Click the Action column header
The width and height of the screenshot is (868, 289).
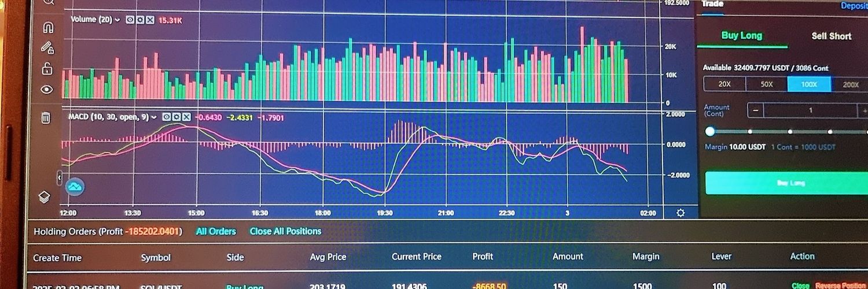click(x=802, y=256)
